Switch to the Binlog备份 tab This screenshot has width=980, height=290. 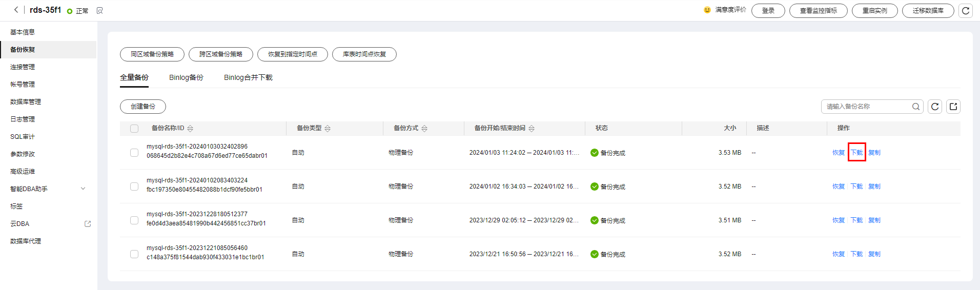pyautogui.click(x=186, y=77)
